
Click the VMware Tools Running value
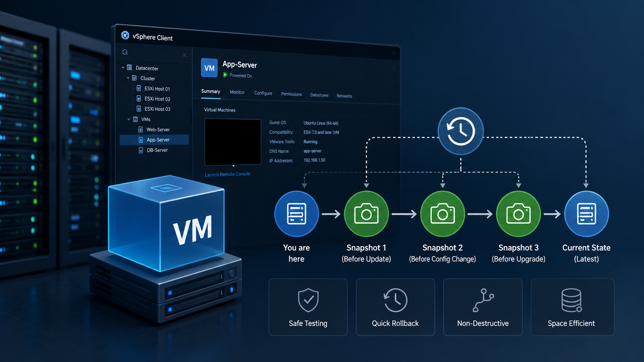coord(310,142)
